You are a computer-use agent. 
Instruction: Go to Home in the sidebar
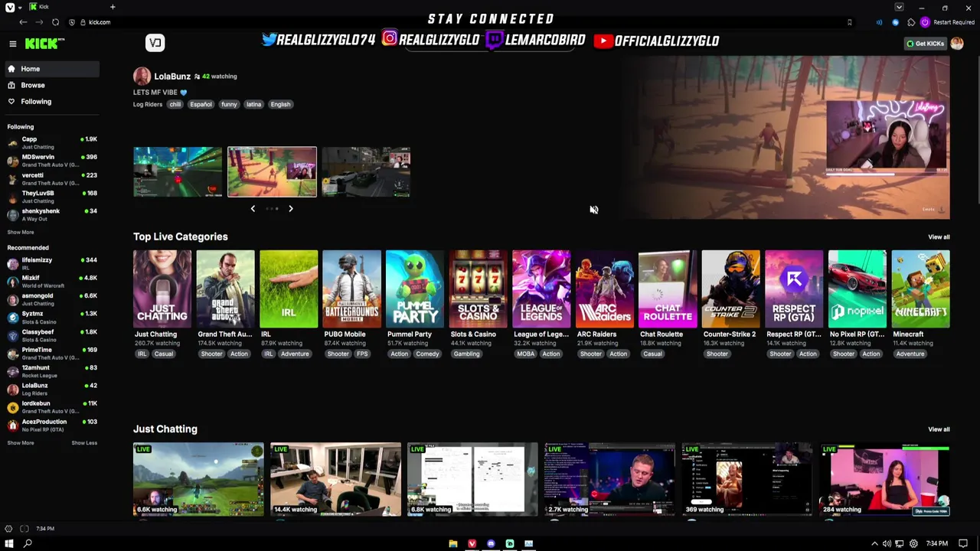tap(52, 69)
